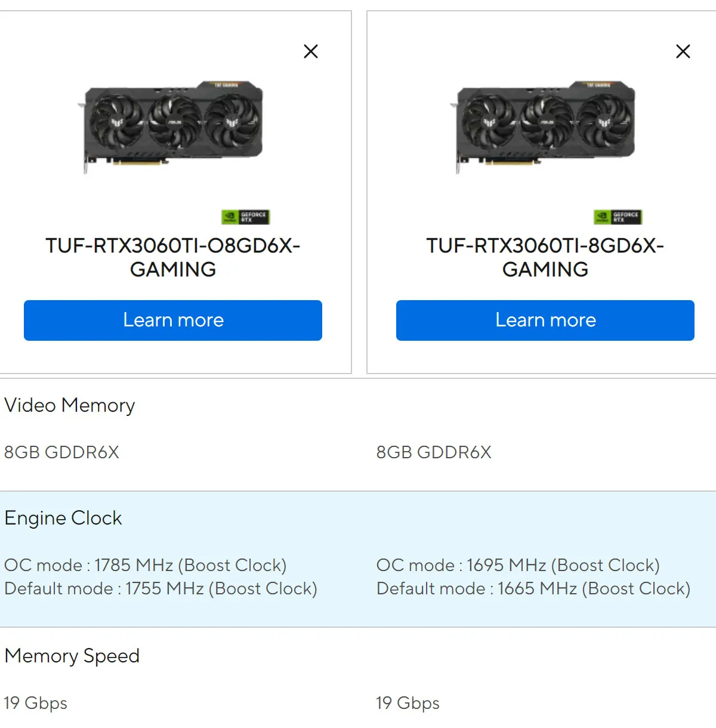Click the GeForce RTX badge under the O8GD6X card
716x728 pixels.
[x=245, y=217]
